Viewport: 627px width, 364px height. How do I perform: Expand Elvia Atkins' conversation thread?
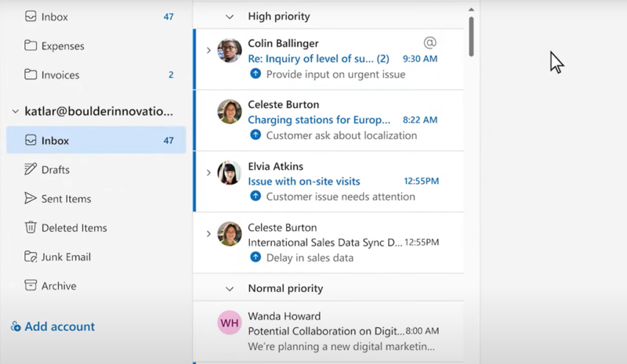[208, 173]
